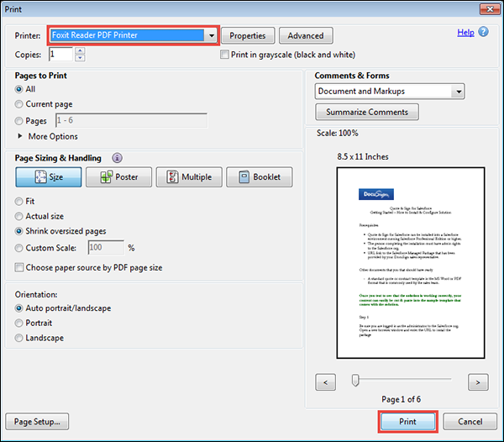Open the Help link

click(x=465, y=33)
